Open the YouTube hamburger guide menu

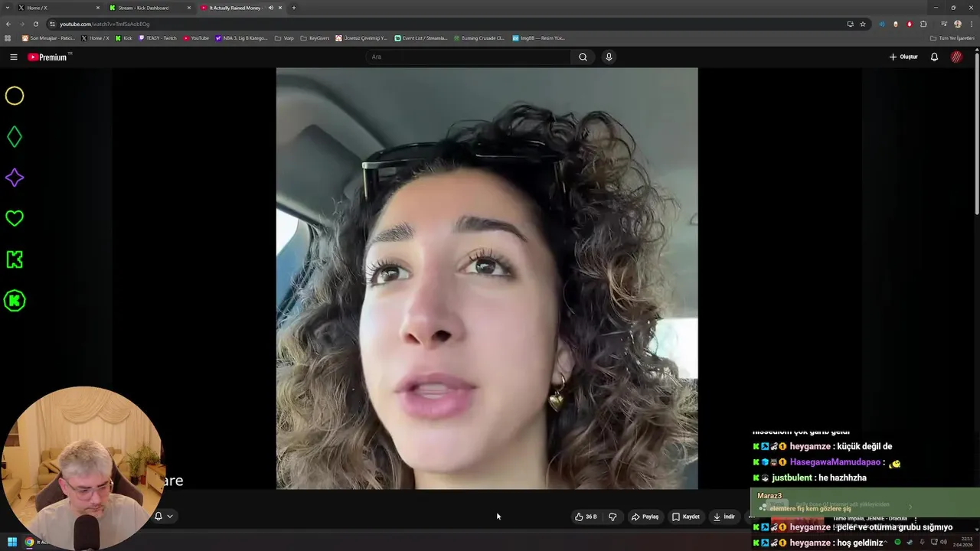click(x=13, y=57)
